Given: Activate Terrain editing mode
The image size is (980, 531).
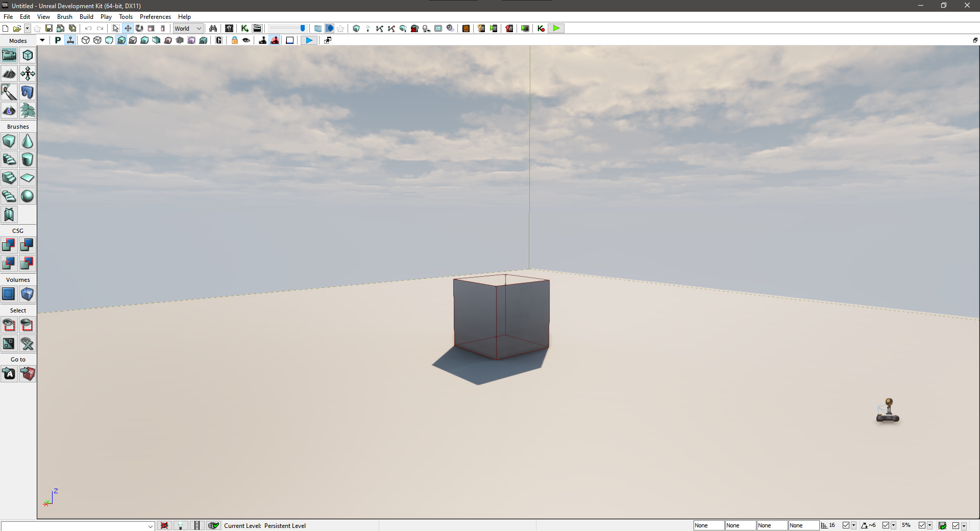Looking at the screenshot, I should [x=9, y=74].
